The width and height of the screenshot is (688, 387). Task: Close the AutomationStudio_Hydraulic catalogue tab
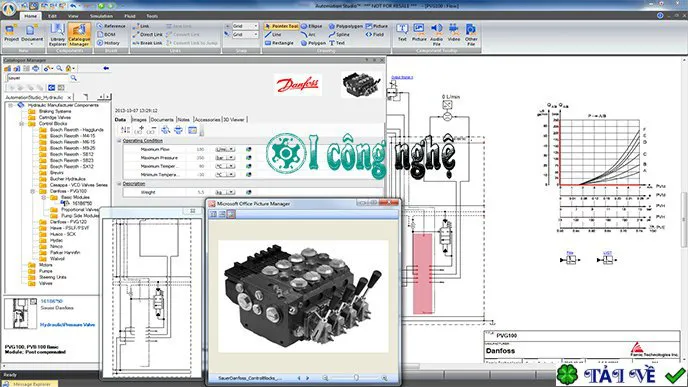69,97
